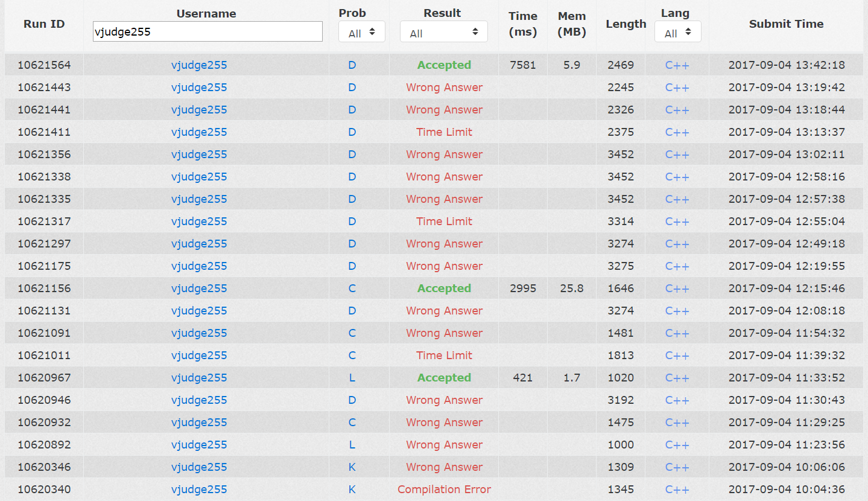
Task: Click Time Limit result of run 10621317
Action: (444, 222)
